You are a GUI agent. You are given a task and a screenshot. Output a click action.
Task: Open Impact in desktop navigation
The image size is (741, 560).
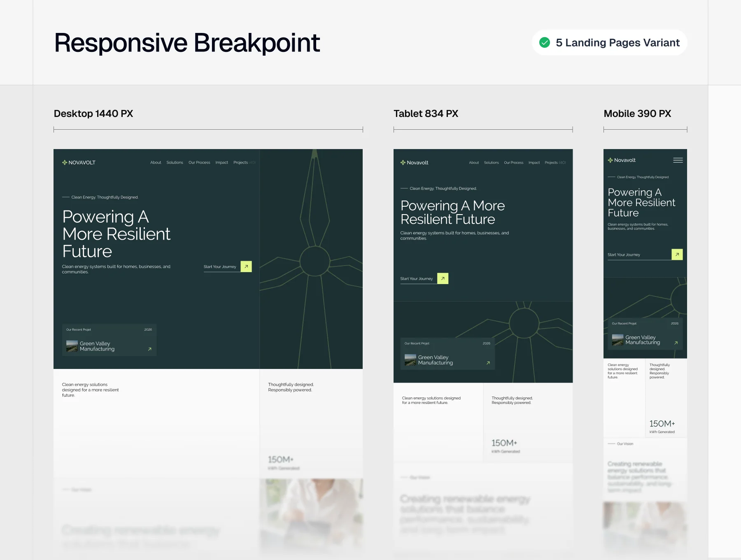[x=221, y=163]
